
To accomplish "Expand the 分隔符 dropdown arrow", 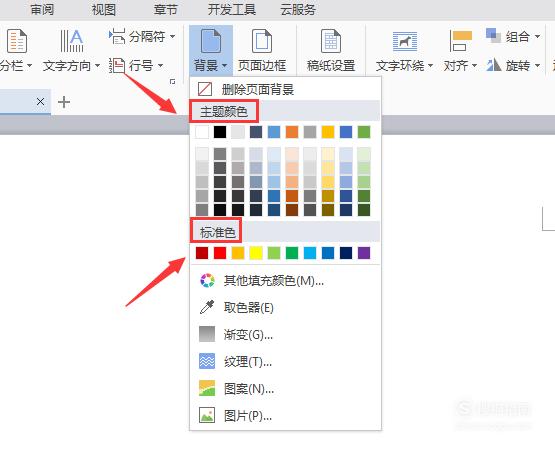I will [172, 36].
